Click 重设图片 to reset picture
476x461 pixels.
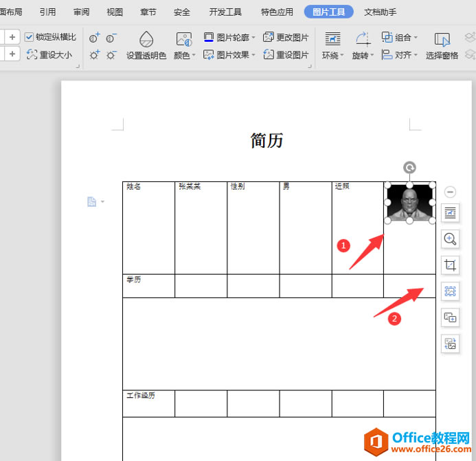coord(286,55)
